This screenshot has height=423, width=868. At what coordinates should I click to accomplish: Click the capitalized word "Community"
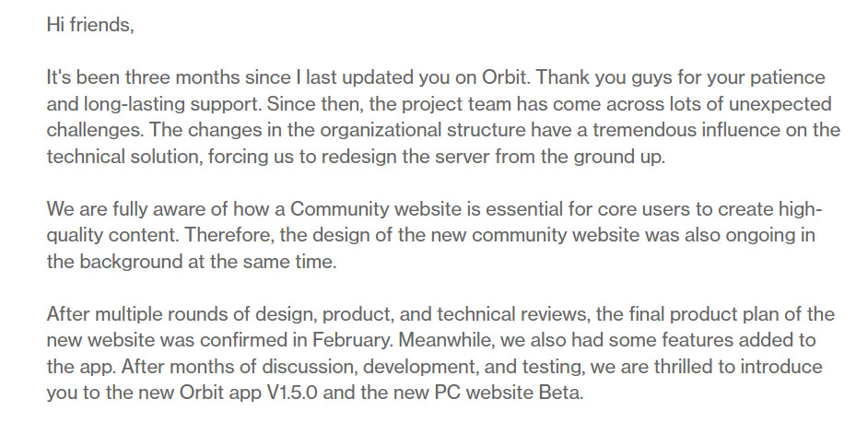pyautogui.click(x=339, y=210)
